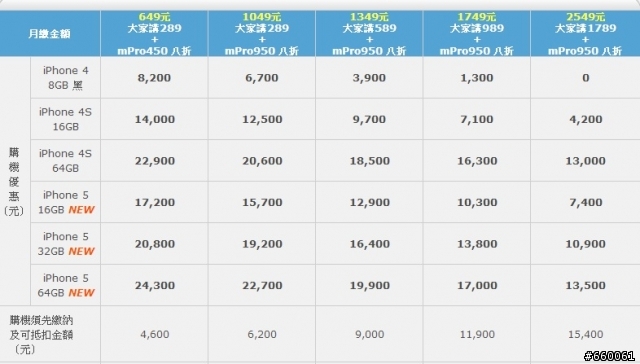The image size is (640, 364).
Task: Click the NEW badge for iPhone 5 64GB
Action: (x=81, y=293)
